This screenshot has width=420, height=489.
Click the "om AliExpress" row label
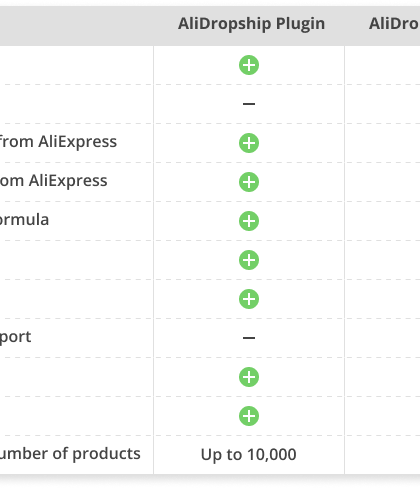pos(54,181)
